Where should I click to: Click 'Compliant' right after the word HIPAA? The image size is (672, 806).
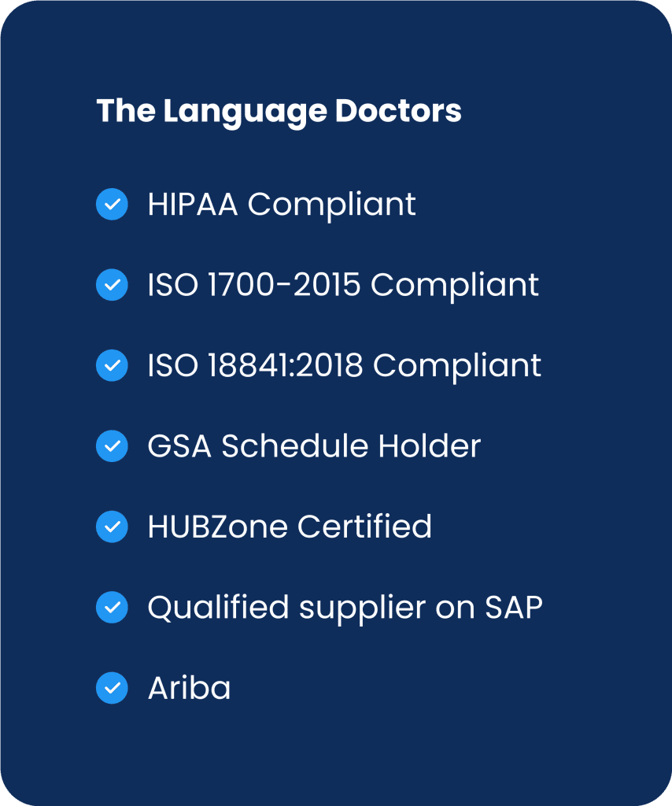click(x=332, y=205)
